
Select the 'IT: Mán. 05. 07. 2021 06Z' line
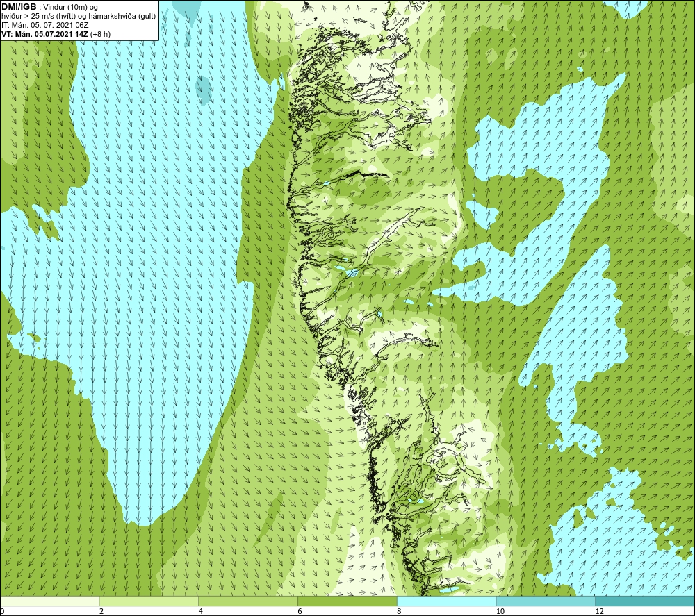pyautogui.click(x=45, y=25)
